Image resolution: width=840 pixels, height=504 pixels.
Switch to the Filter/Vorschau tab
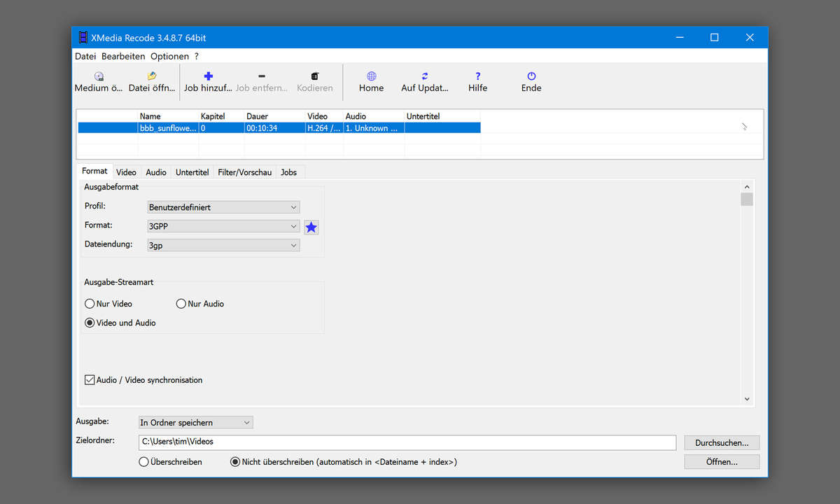[x=245, y=172]
